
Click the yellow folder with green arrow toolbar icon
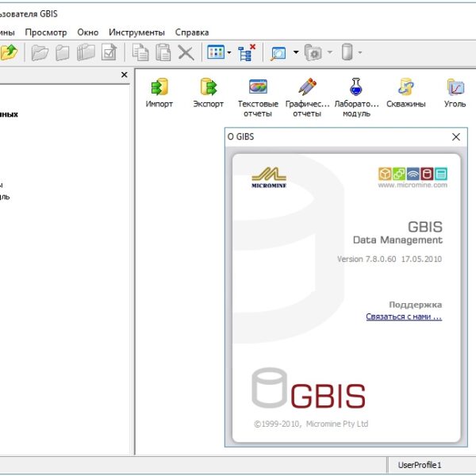tap(9, 52)
